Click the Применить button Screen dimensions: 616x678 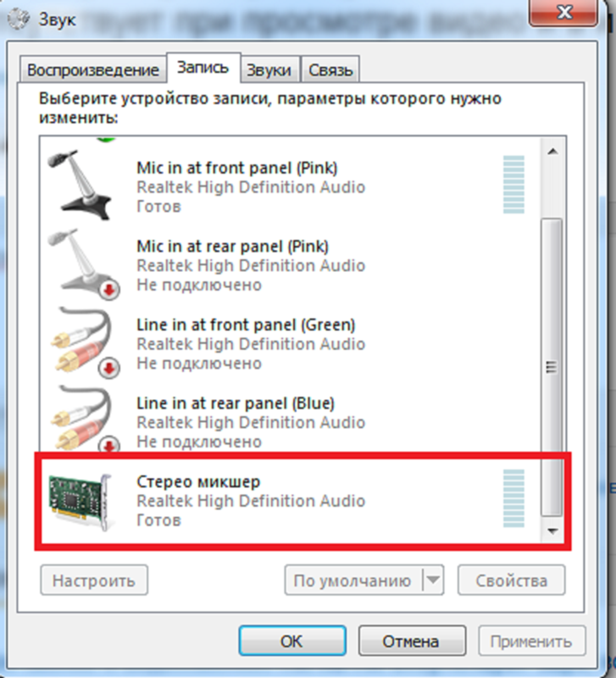[532, 641]
